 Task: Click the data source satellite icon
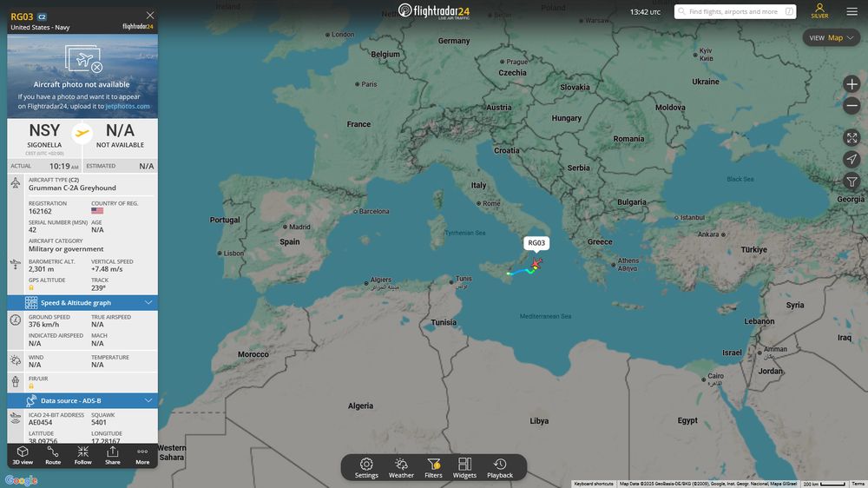(31, 400)
